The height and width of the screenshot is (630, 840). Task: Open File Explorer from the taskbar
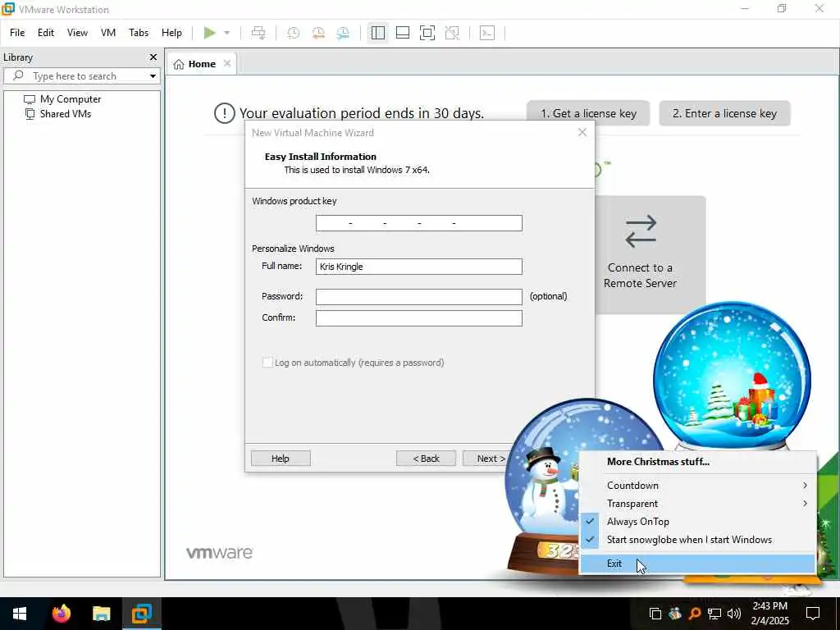101,614
